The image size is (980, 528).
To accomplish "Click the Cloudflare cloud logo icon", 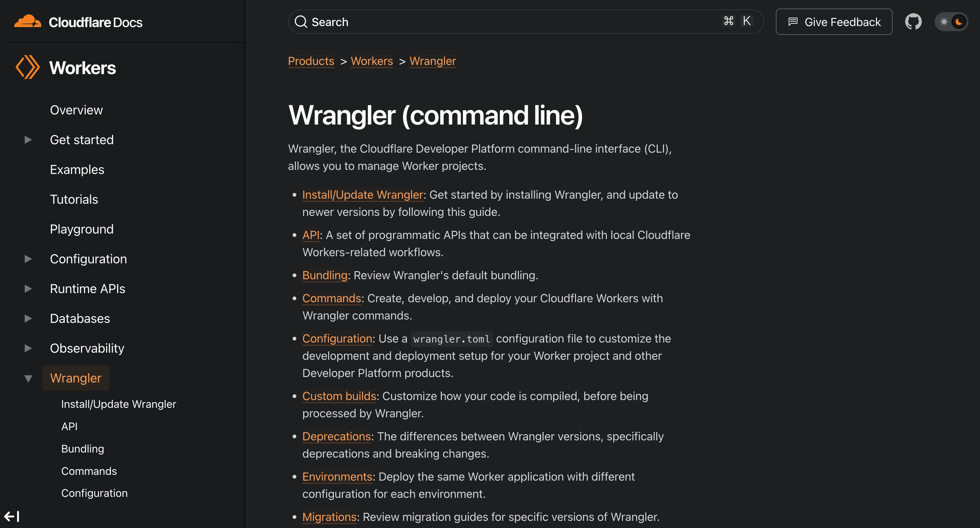I will point(27,22).
